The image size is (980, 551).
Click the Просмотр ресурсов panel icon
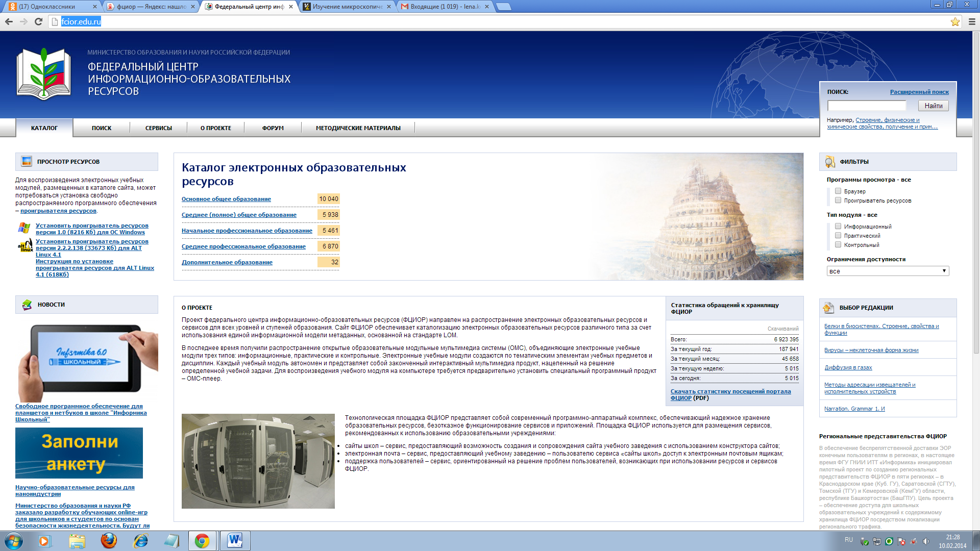point(27,161)
